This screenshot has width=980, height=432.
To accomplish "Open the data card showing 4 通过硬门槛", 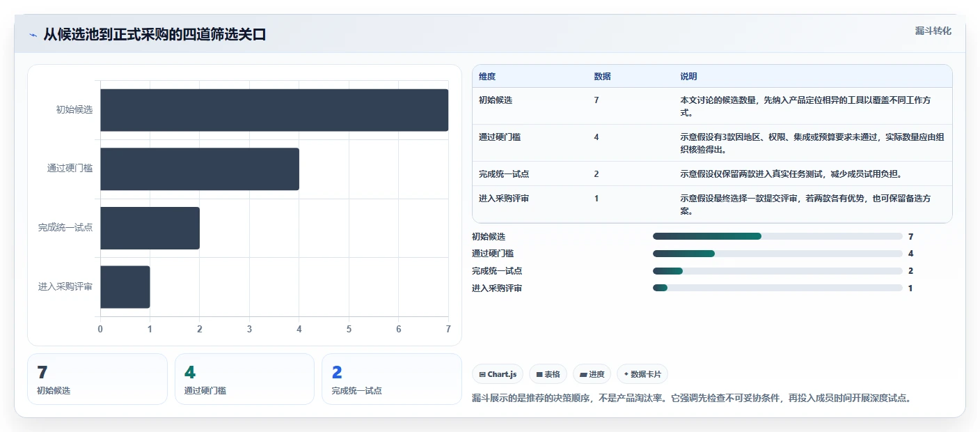I will click(244, 379).
